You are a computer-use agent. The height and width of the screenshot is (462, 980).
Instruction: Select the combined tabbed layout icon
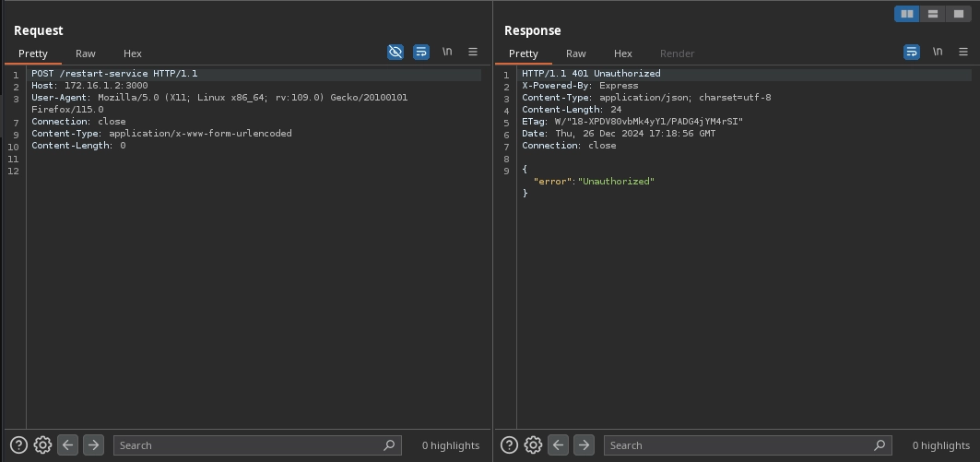point(959,14)
